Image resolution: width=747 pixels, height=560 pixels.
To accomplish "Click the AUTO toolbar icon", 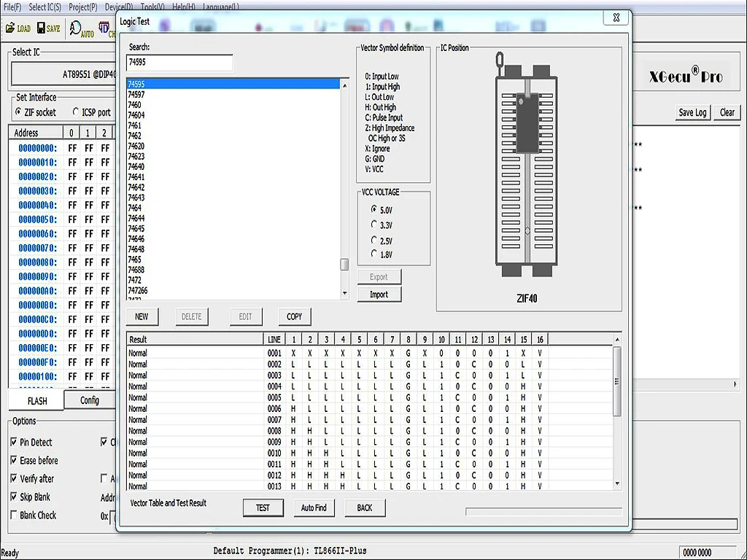I will (x=82, y=29).
